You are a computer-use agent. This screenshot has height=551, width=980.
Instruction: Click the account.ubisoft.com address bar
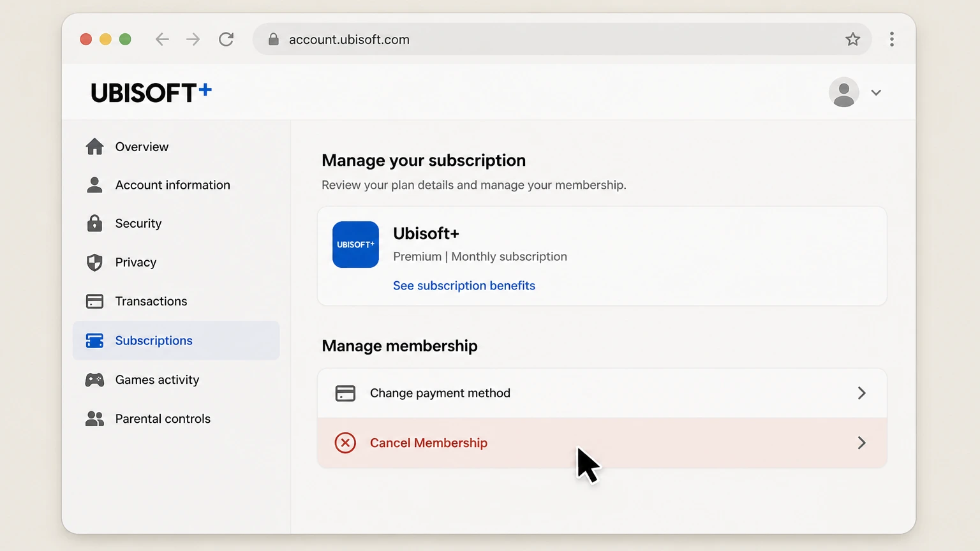(561, 40)
